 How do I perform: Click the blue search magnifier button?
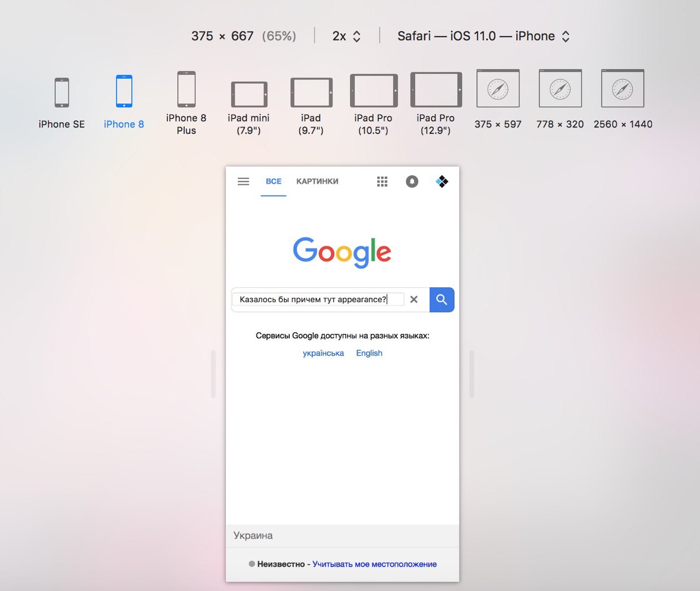tap(442, 300)
